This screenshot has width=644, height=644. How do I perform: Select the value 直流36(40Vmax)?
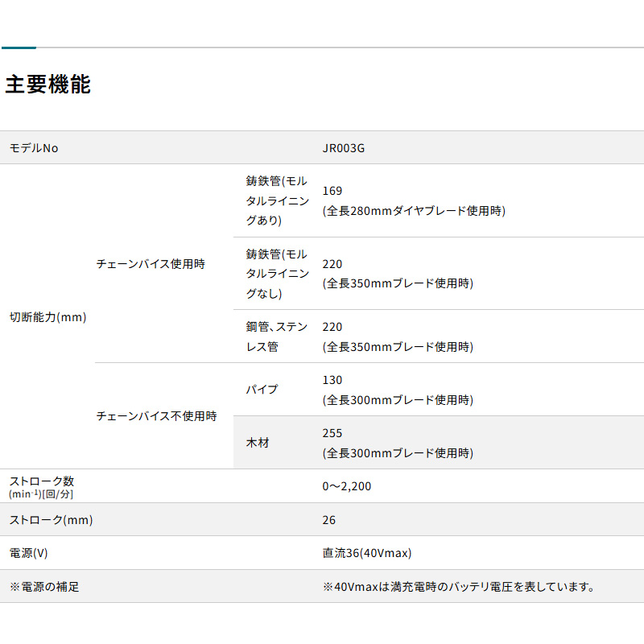point(367,553)
